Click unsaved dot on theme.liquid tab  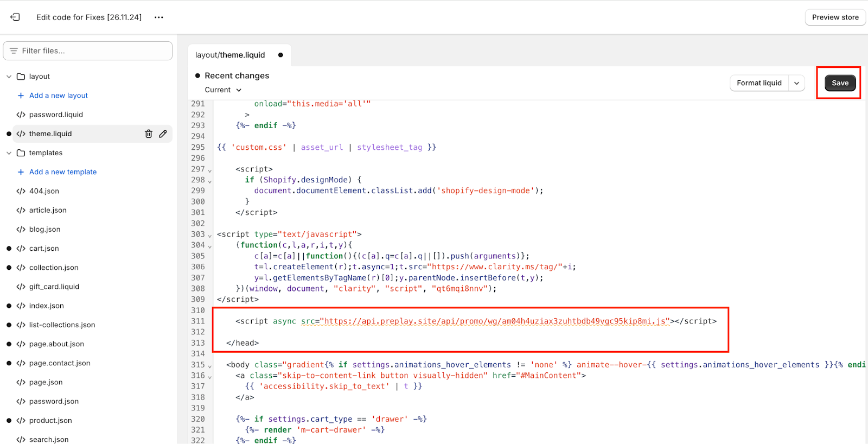(x=280, y=55)
